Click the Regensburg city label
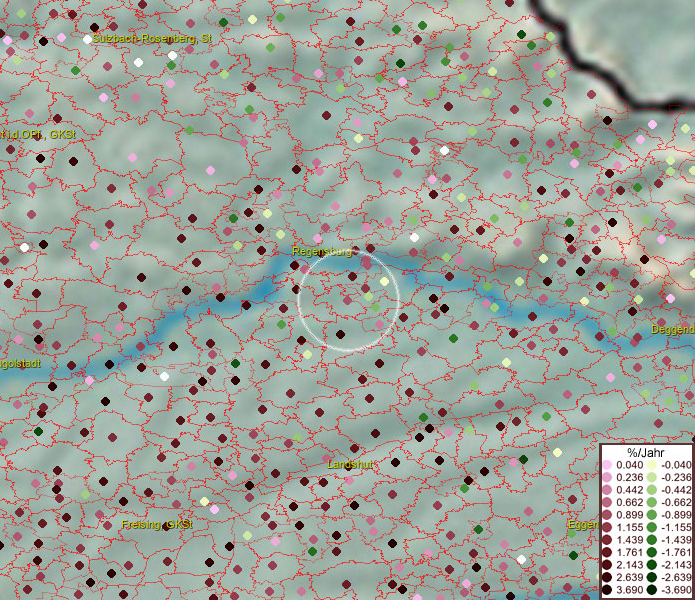The width and height of the screenshot is (695, 600). tap(322, 252)
